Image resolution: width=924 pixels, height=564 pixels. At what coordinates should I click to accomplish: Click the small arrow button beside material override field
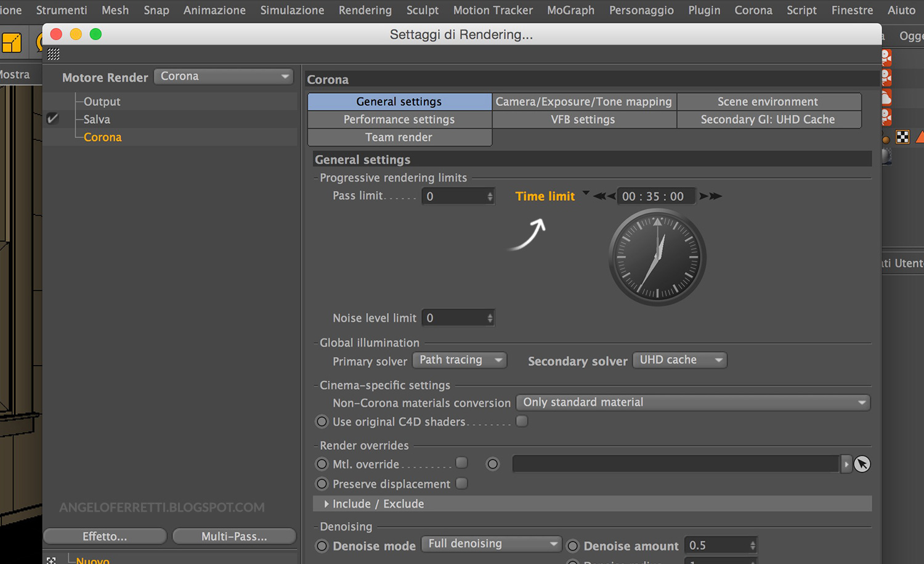click(846, 464)
